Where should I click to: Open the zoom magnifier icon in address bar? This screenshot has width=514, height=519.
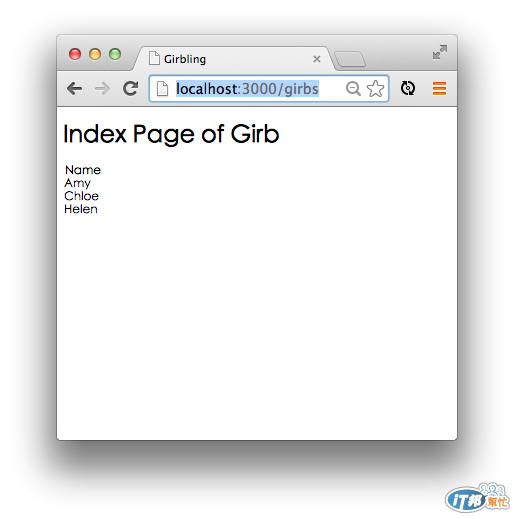pos(353,89)
